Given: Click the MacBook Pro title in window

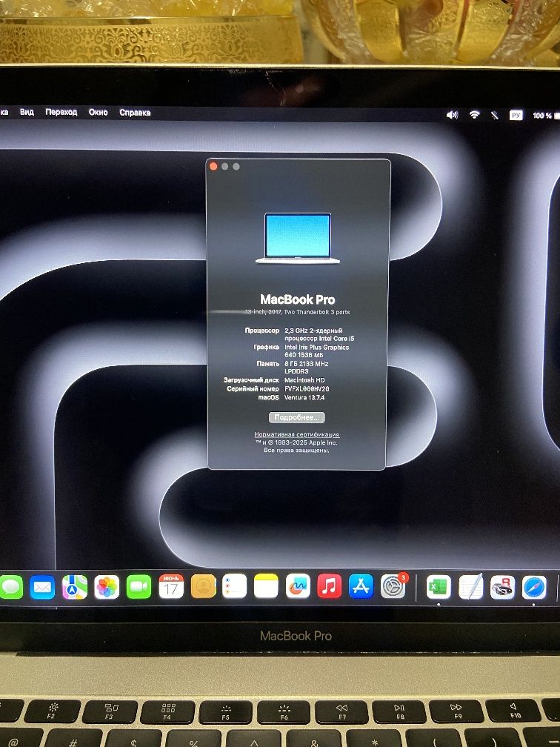Looking at the screenshot, I should click(x=298, y=299).
